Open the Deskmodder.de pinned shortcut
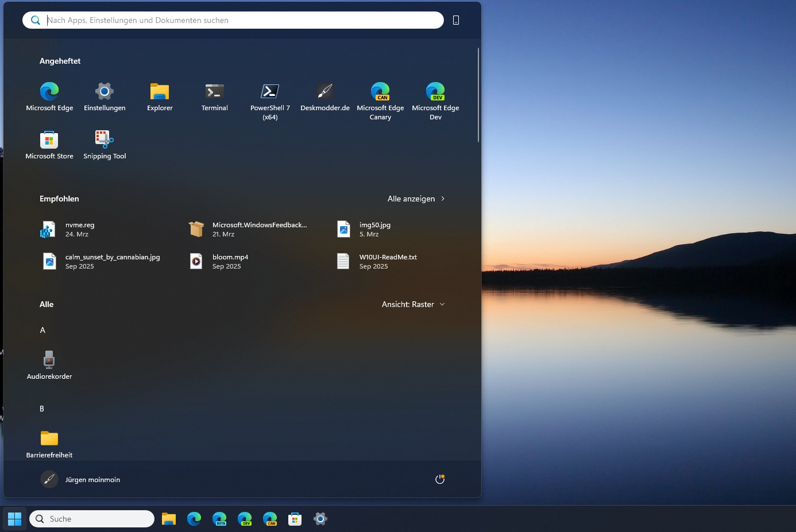This screenshot has height=532, width=796. tap(325, 96)
